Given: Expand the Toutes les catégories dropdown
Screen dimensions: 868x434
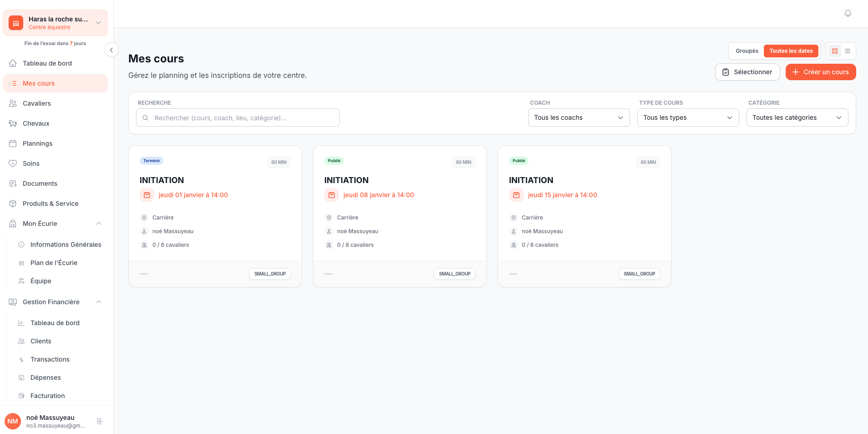Looking at the screenshot, I should pyautogui.click(x=797, y=117).
